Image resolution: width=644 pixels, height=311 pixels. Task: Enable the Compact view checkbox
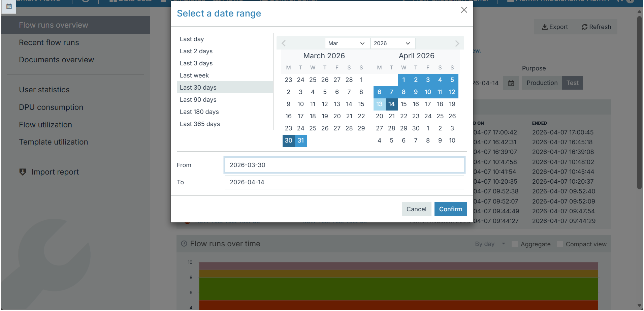[x=560, y=244]
